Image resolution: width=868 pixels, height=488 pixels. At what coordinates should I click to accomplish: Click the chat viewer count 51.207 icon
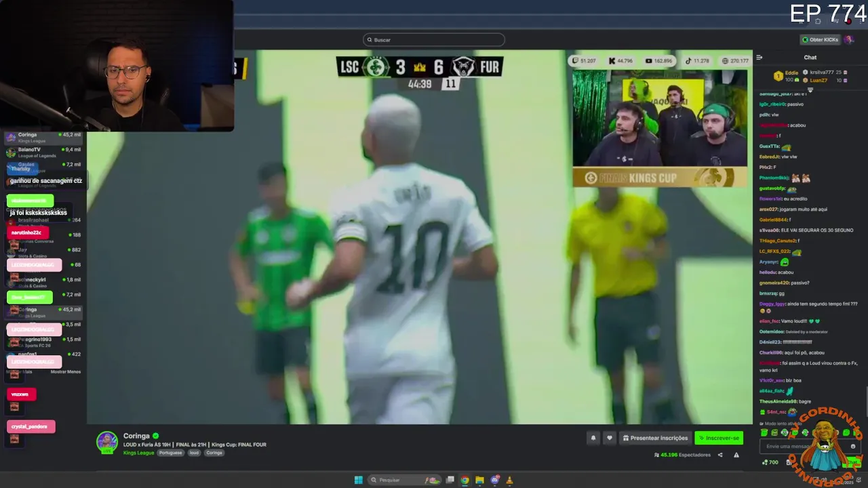pos(584,61)
